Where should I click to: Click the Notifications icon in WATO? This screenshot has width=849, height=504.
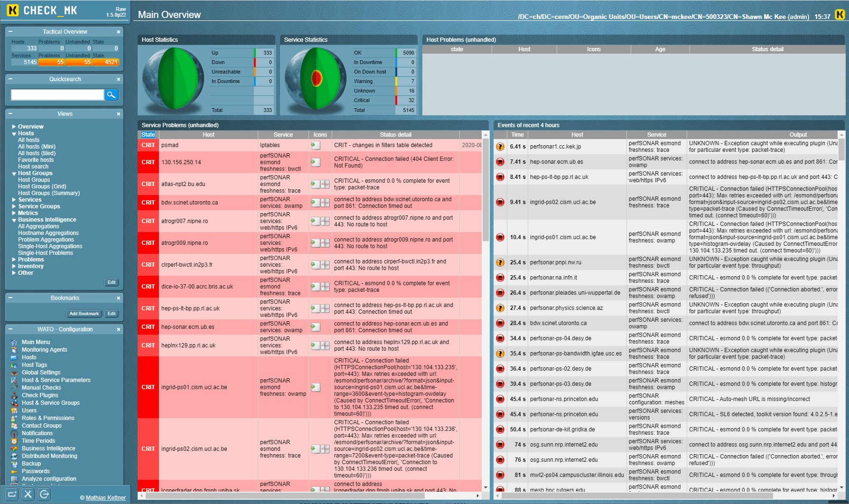point(14,433)
